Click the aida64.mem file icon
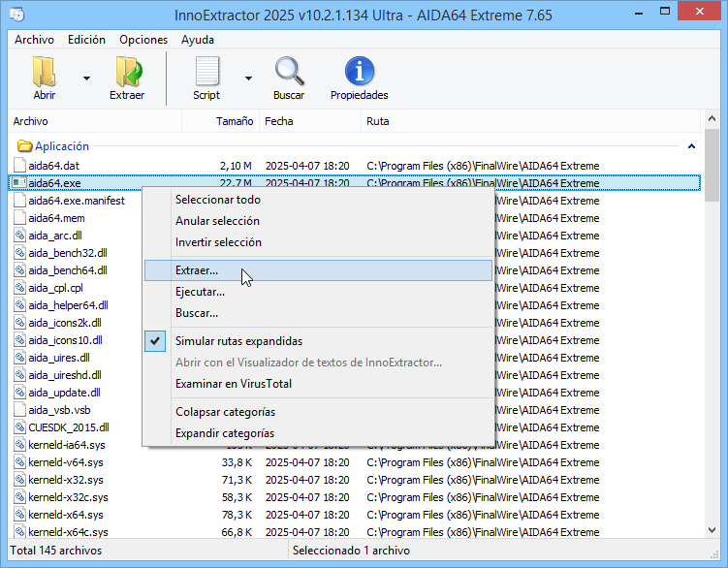 (x=19, y=218)
